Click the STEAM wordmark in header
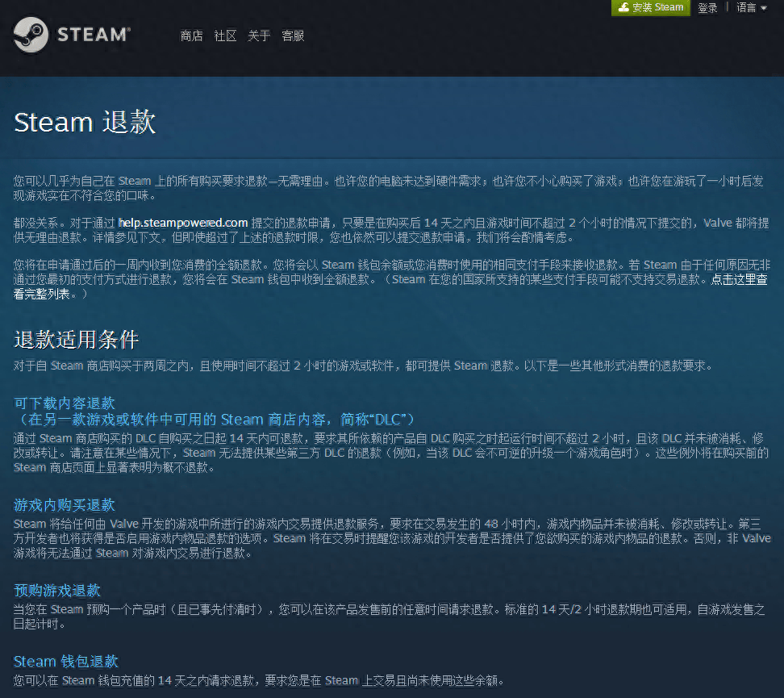Screen dimensions: 784x698 [x=94, y=36]
